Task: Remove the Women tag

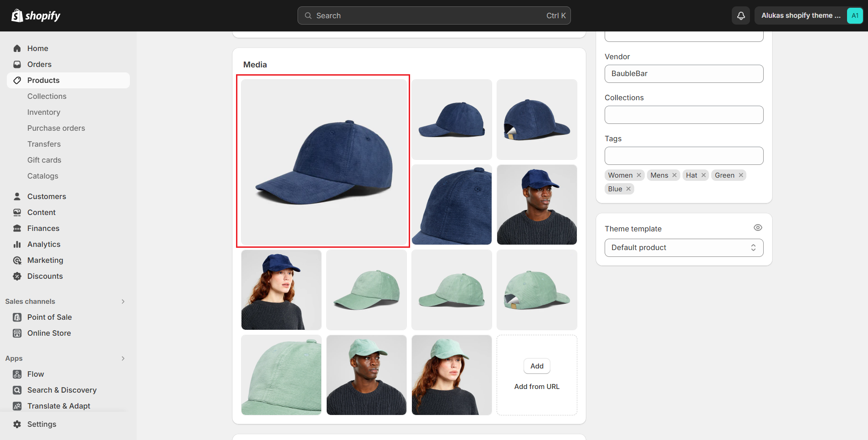Action: pos(639,175)
